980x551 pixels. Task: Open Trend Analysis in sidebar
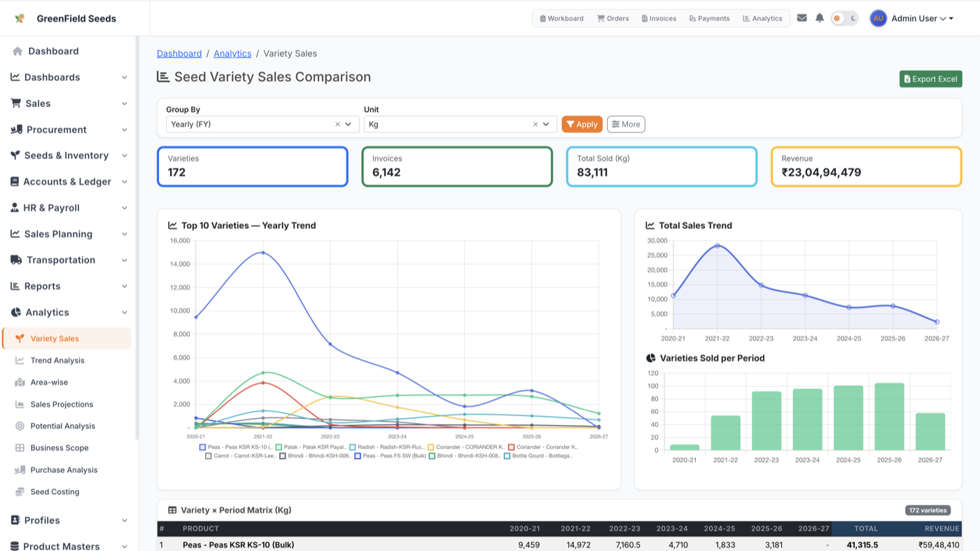tap(57, 361)
